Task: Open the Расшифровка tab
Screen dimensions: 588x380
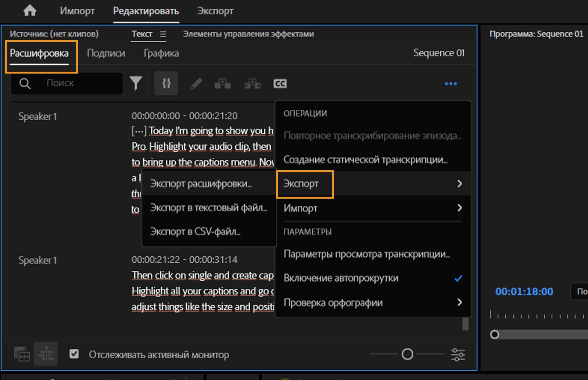Action: tap(39, 53)
